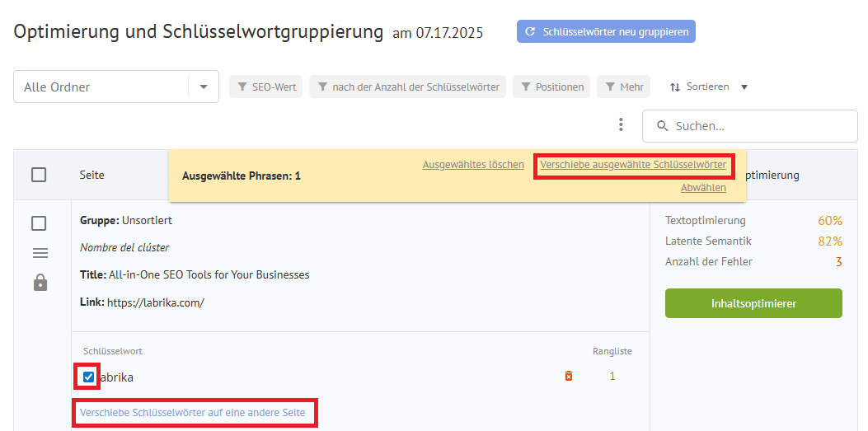Click the funnel icon in Mehr filter

(610, 87)
